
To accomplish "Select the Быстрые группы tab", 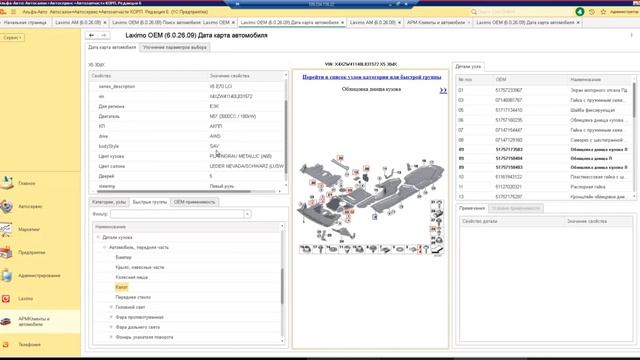I will click(149, 202).
